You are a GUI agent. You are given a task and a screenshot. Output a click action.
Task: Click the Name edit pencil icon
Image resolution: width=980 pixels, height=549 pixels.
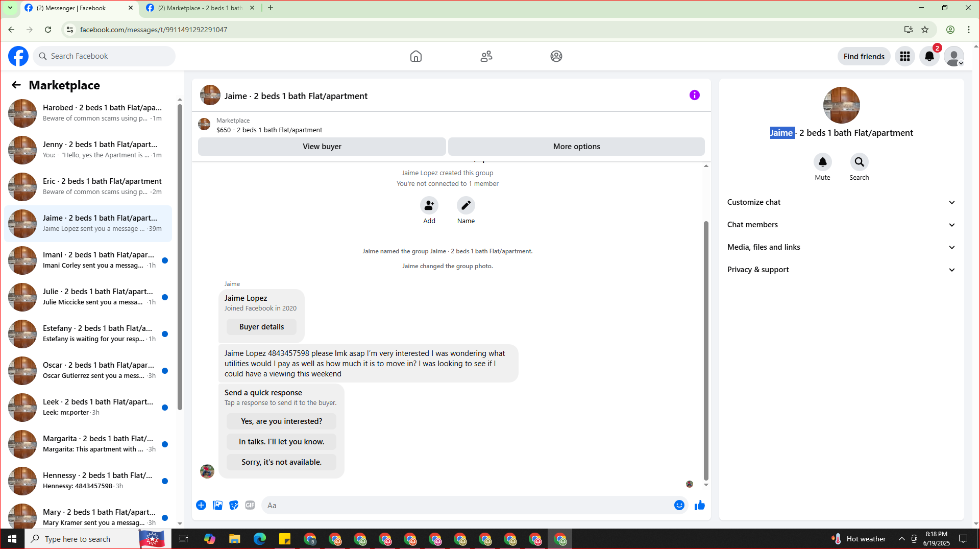click(466, 205)
